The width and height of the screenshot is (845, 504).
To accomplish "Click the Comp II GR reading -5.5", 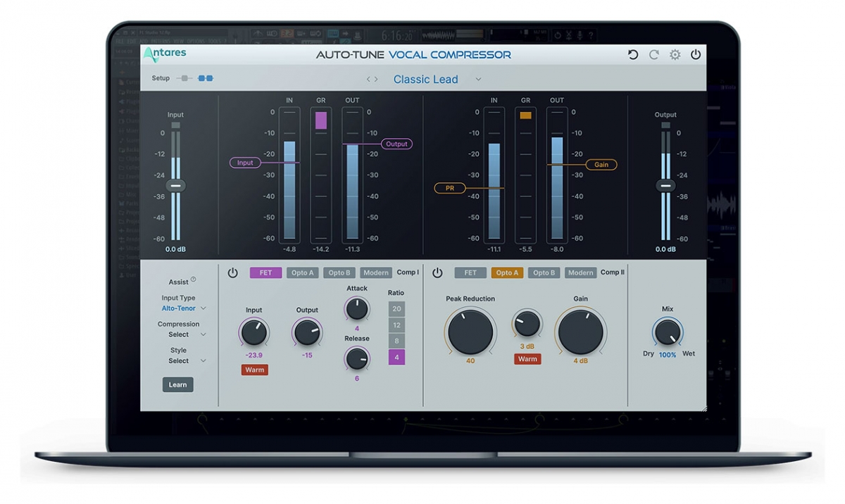I will coord(525,249).
